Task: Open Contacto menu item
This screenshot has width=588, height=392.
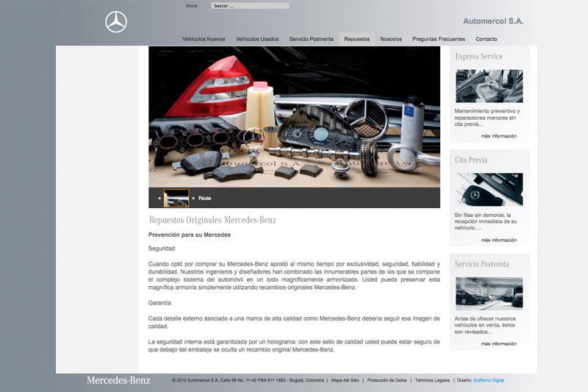Action: tap(487, 39)
